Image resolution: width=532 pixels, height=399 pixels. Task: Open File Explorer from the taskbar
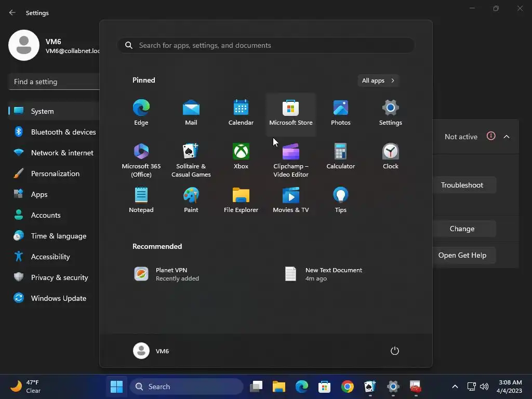pyautogui.click(x=279, y=387)
